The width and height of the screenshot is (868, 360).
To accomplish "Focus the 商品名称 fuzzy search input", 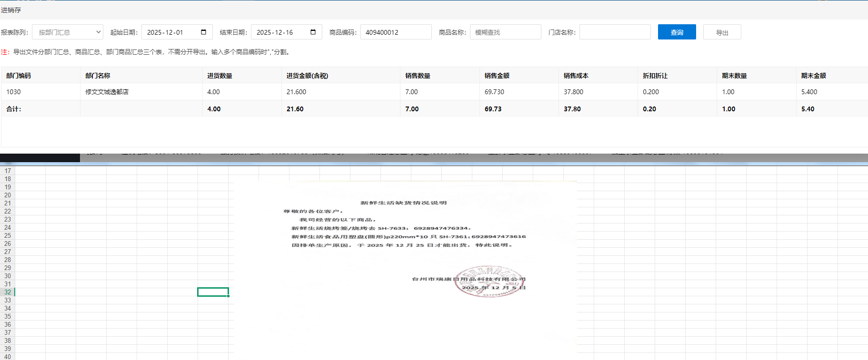I will tap(505, 32).
